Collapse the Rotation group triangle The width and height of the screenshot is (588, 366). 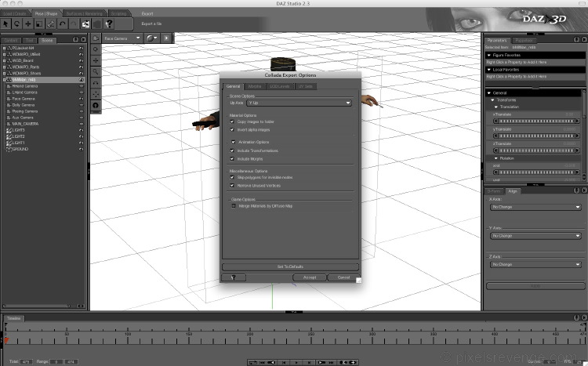(x=496, y=158)
